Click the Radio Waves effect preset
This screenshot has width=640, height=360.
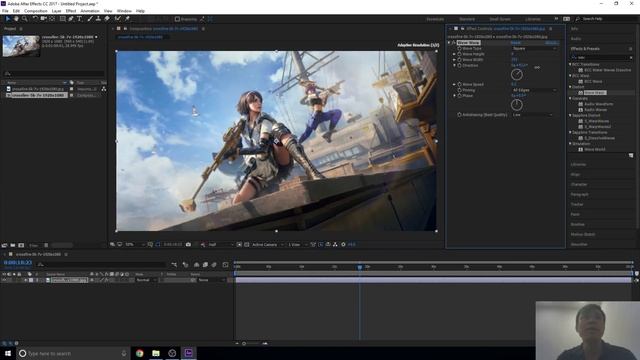[x=596, y=110]
